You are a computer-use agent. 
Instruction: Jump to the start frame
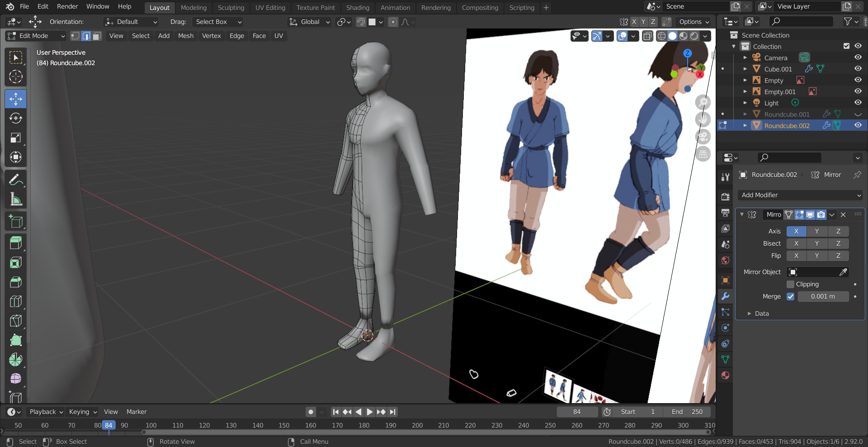click(x=336, y=412)
